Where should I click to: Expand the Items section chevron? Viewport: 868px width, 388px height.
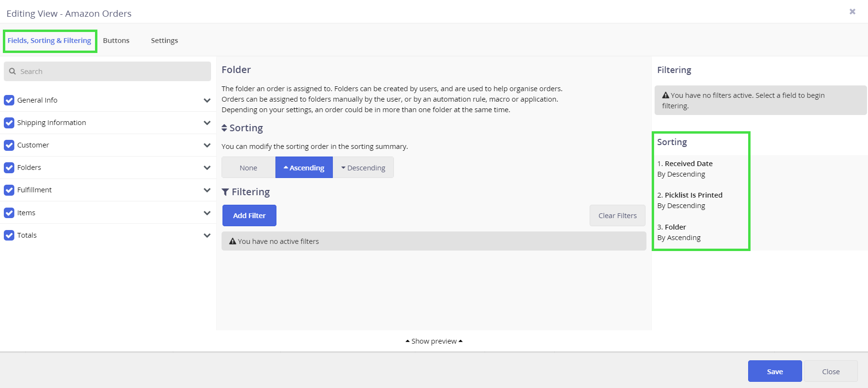tap(207, 213)
